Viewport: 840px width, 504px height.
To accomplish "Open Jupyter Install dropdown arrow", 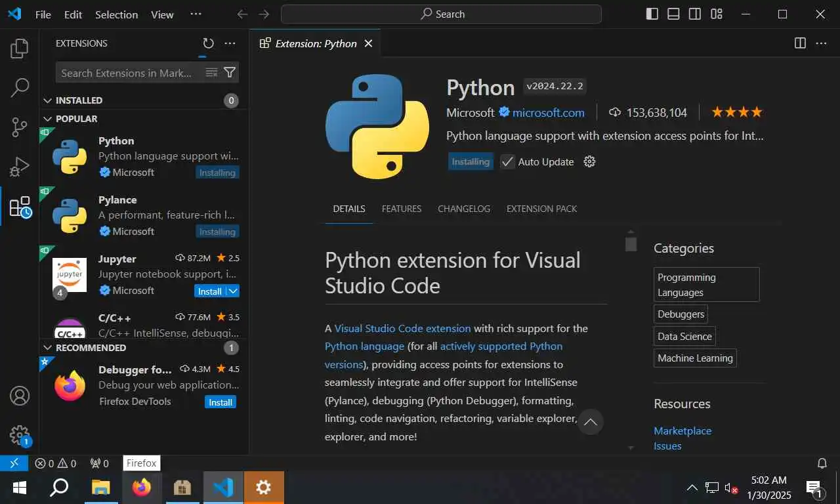I will 233,291.
